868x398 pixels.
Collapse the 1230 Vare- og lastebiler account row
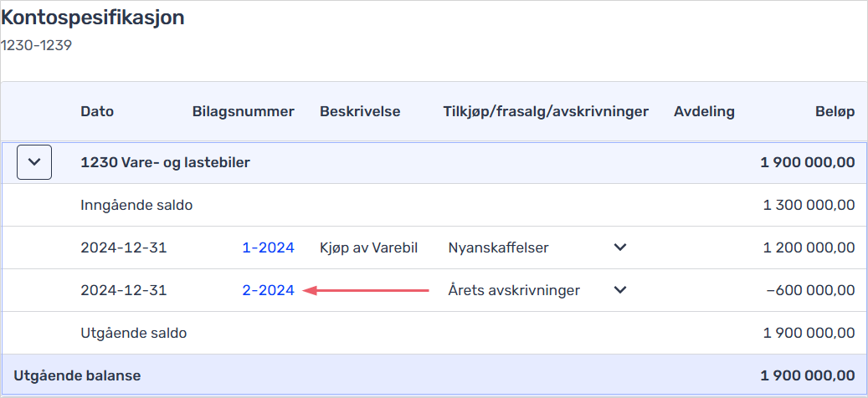pos(34,162)
